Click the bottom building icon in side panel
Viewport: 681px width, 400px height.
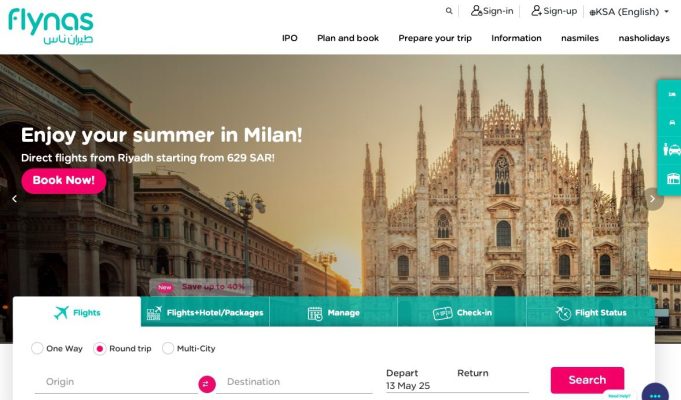tap(673, 178)
